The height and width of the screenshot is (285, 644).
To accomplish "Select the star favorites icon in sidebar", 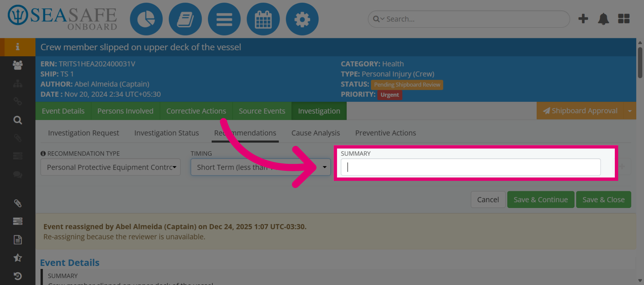I will tap(17, 258).
